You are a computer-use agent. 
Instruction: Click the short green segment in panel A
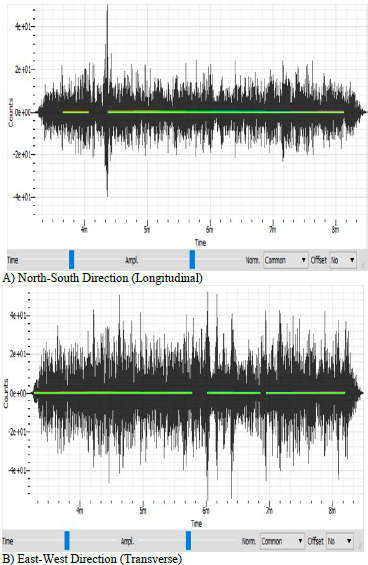(x=76, y=112)
